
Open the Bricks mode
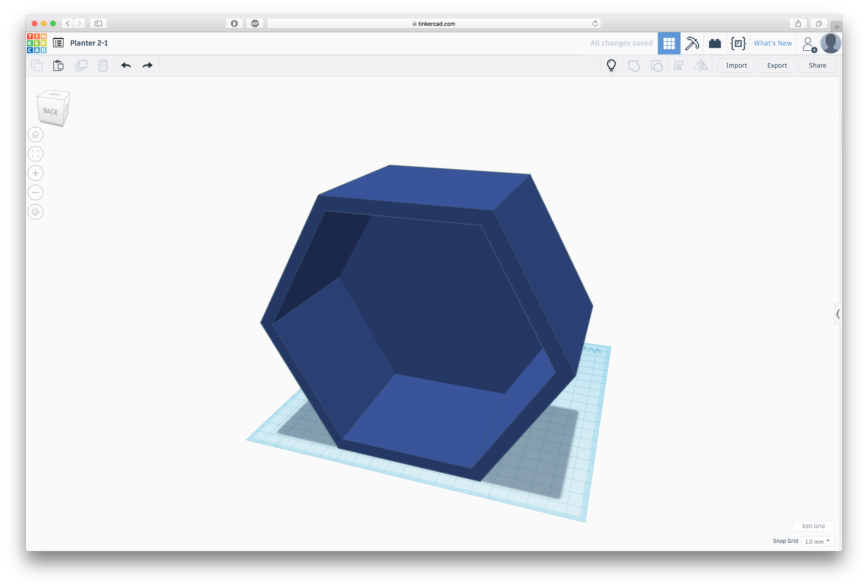(x=715, y=43)
